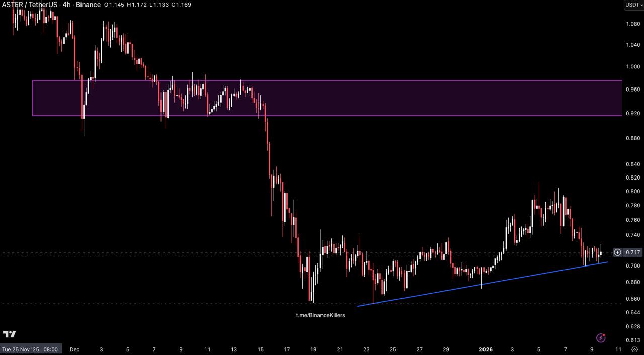This screenshot has width=644, height=355.
Task: Open chart settings gear icon on the time axis
Action: pos(634,349)
